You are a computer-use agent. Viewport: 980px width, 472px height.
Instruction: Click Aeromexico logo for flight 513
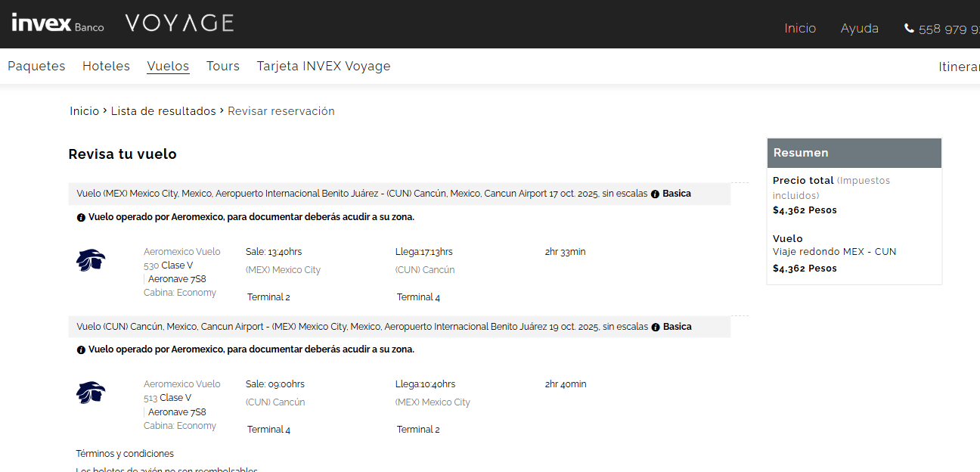[x=91, y=393]
